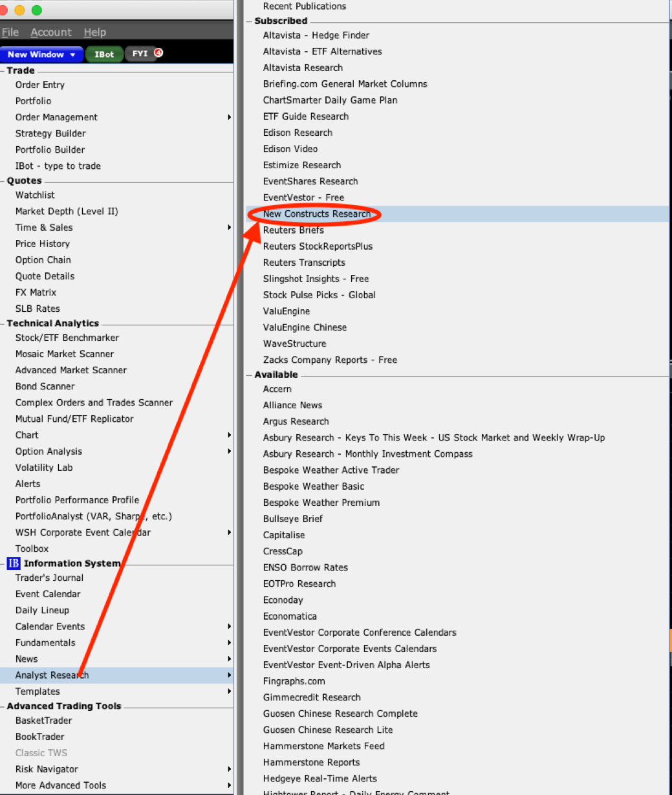Screen dimensions: 672x795
Task: Select "New Constructs Research" subscription
Action: click(316, 213)
